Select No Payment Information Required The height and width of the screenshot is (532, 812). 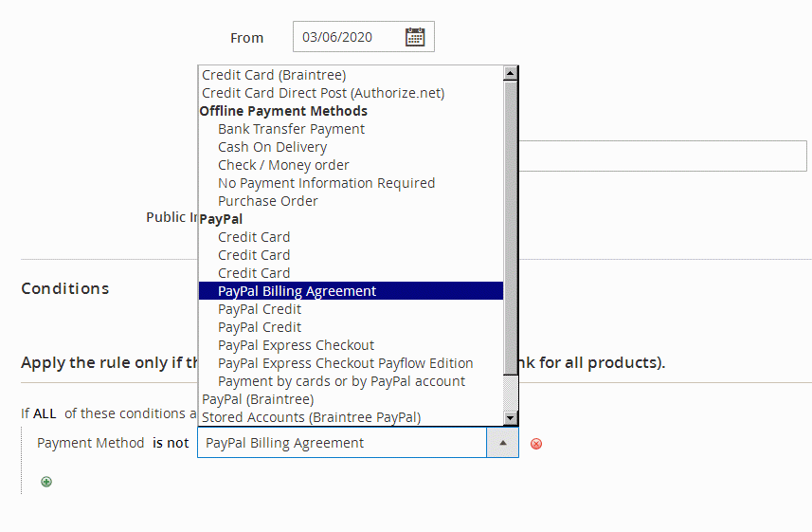point(326,183)
